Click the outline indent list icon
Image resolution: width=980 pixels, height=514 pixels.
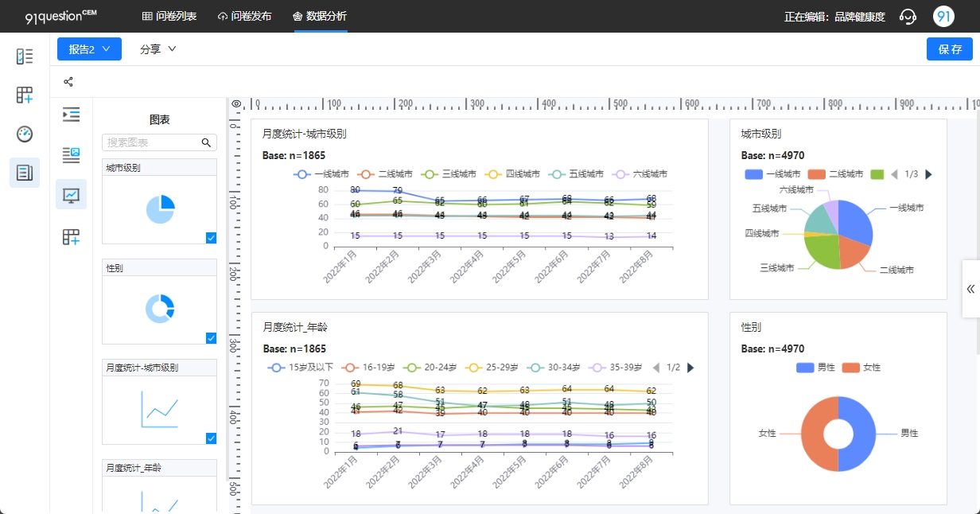[x=71, y=115]
